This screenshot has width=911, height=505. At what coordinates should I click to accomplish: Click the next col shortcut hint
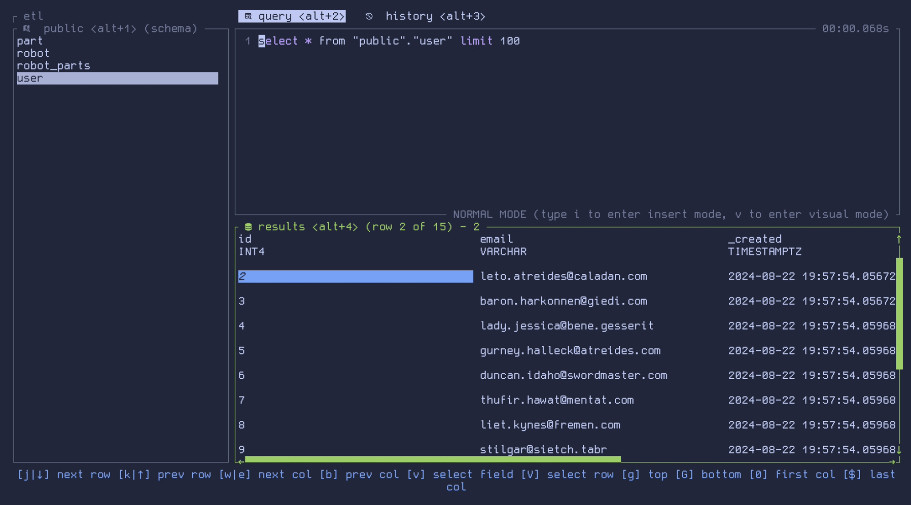265,475
